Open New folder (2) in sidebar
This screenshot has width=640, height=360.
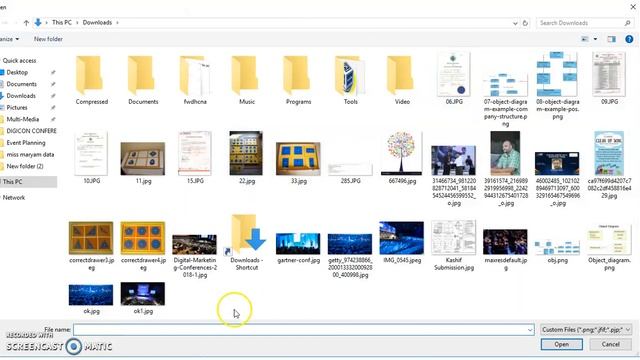[x=24, y=167]
